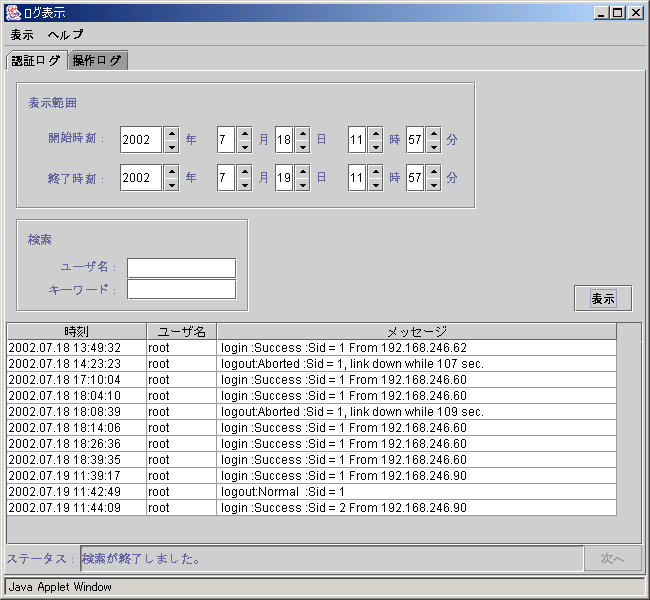Increment the start time day spinner
650x600 pixels.
[x=302, y=133]
